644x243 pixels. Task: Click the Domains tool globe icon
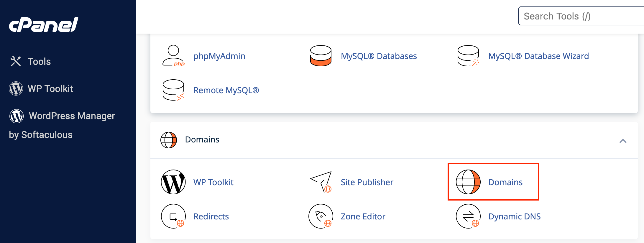[x=468, y=182]
